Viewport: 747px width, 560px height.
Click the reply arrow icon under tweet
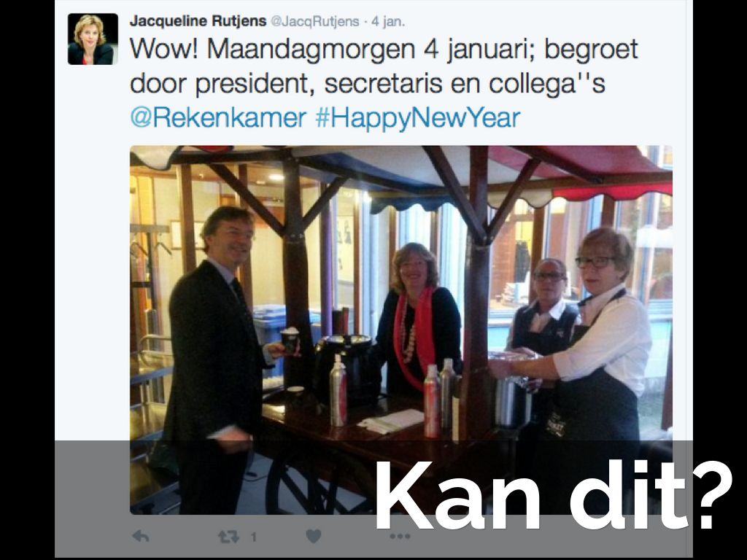click(141, 537)
